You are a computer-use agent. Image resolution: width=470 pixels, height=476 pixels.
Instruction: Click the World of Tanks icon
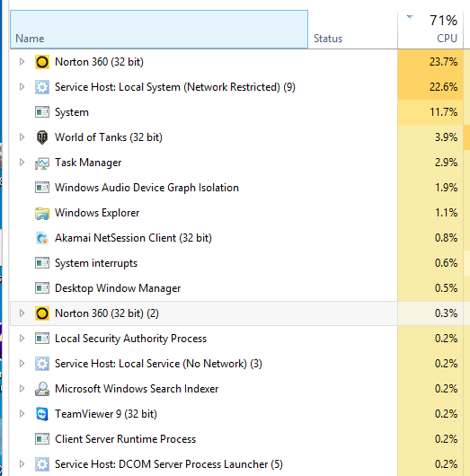(42, 137)
